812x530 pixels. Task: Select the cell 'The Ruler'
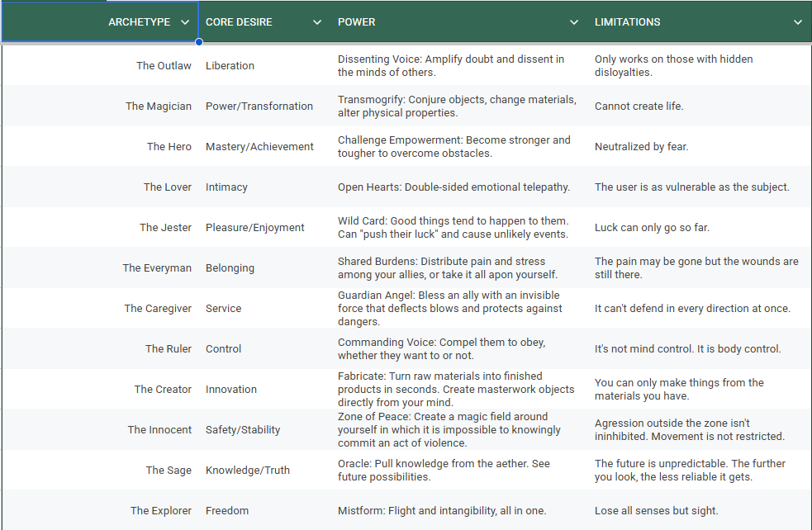coord(100,348)
